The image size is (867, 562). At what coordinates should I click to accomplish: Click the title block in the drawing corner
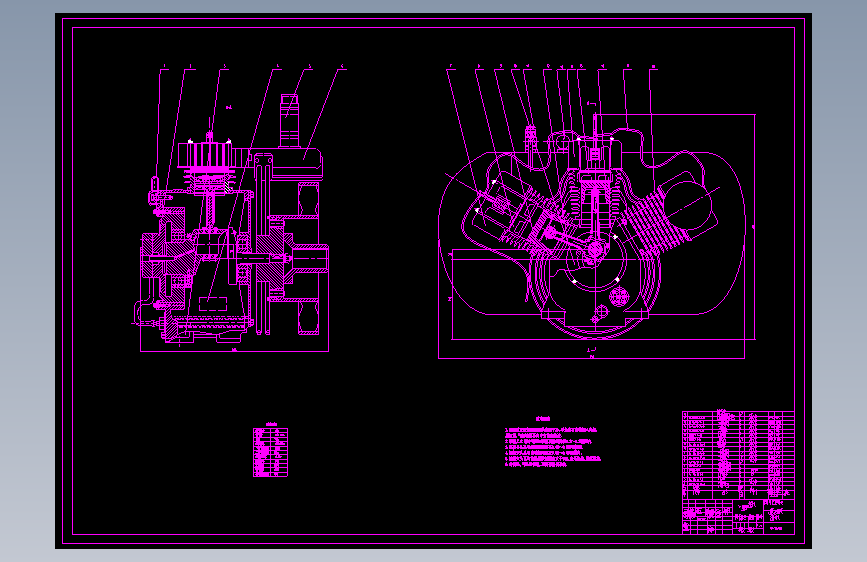coord(739,517)
